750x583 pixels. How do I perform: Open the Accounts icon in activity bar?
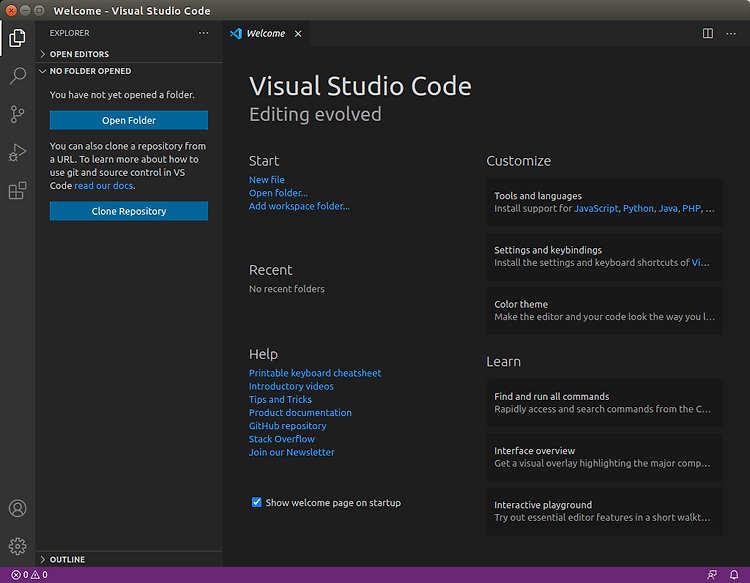tap(17, 508)
